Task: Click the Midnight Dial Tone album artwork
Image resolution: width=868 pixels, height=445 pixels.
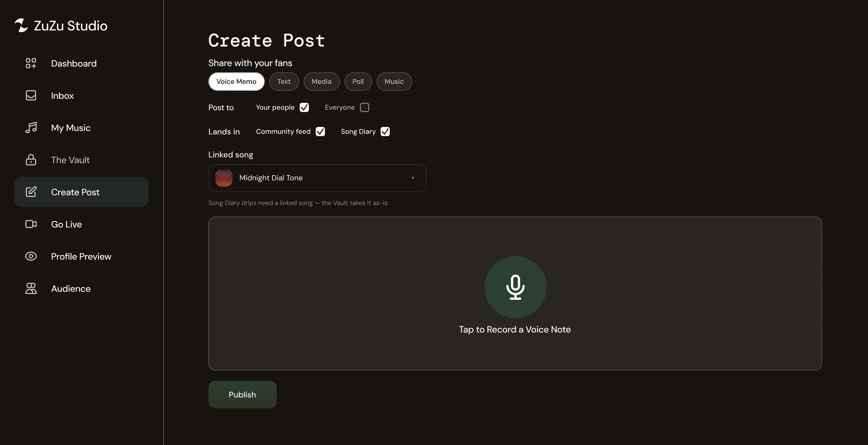Action: click(x=224, y=178)
